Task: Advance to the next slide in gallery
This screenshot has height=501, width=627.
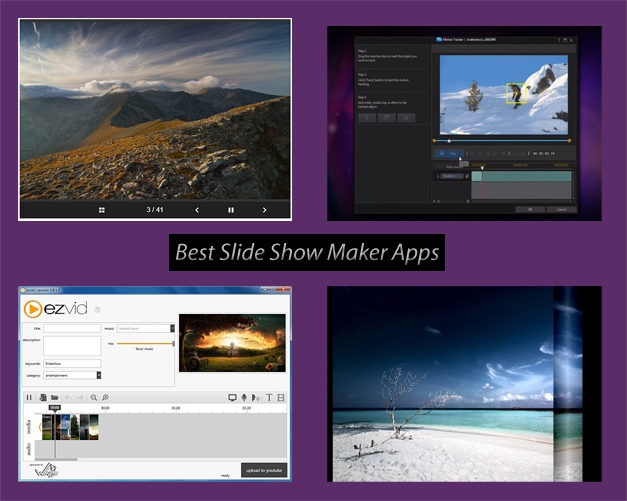Action: point(264,210)
